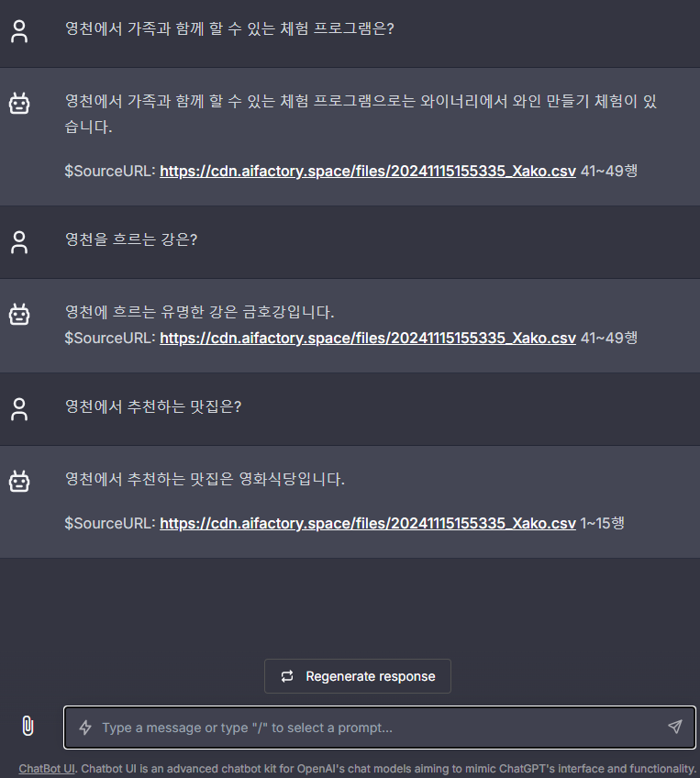Click the answer about 와이너리 wine-making experience

coord(361,114)
